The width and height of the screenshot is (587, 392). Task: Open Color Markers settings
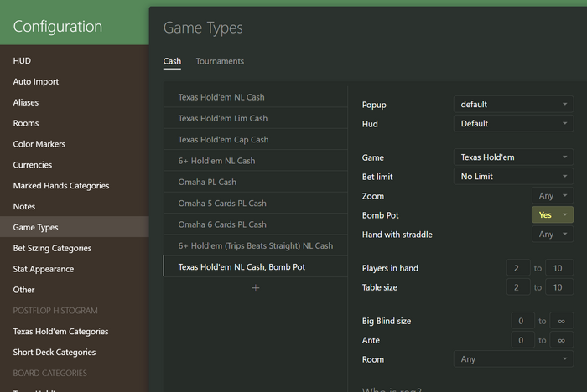[x=39, y=144]
